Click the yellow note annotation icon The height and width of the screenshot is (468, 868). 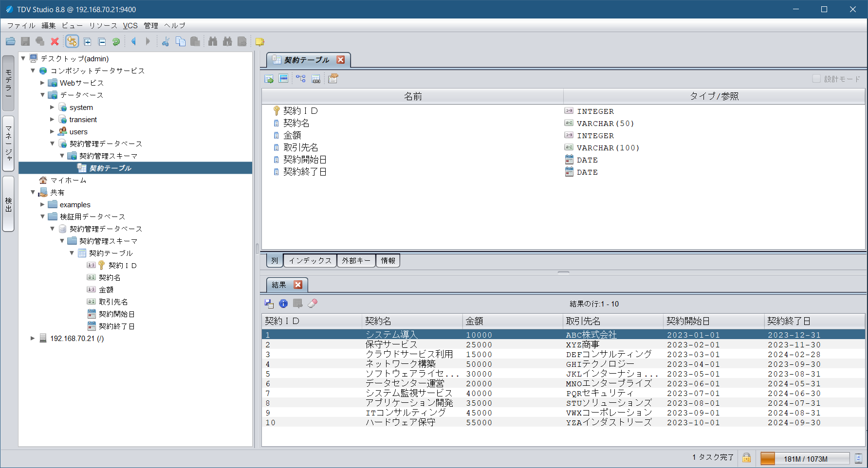[x=259, y=42]
